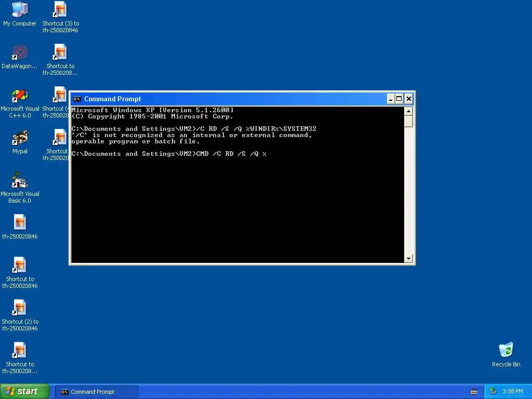Open the Start menu
The image size is (532, 399).
coord(25,392)
